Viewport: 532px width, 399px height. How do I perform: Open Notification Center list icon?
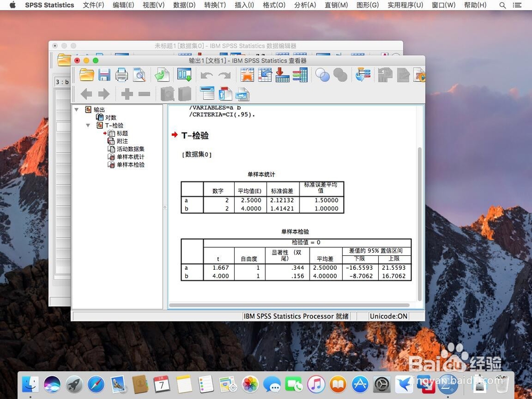pos(517,5)
